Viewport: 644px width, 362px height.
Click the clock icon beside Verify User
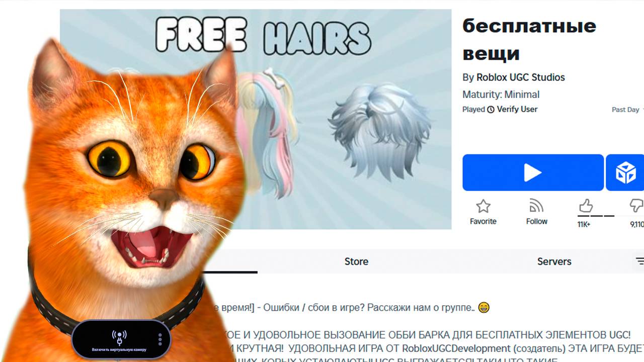point(491,109)
